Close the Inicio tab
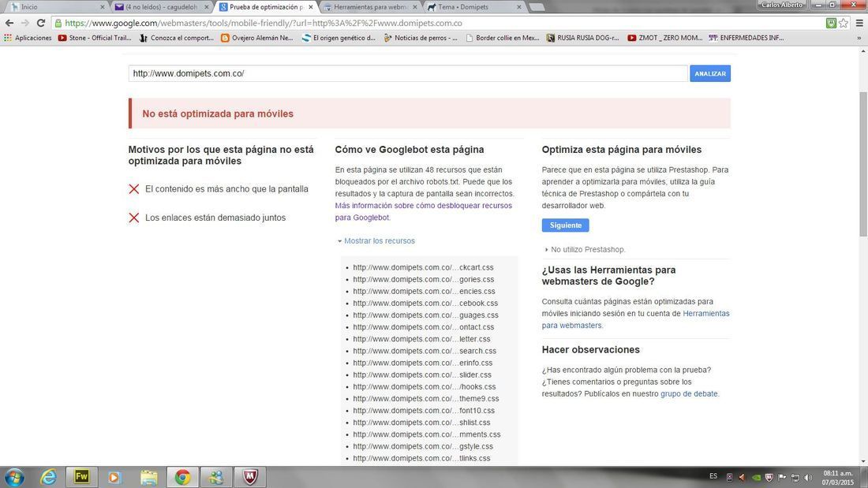Viewport: 868px width, 488px height. [103, 7]
